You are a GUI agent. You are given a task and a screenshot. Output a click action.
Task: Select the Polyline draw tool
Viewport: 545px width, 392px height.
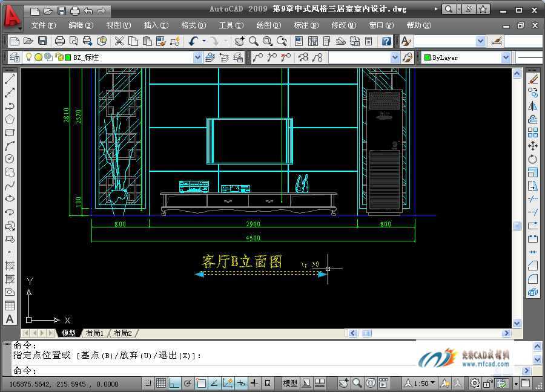(x=10, y=106)
